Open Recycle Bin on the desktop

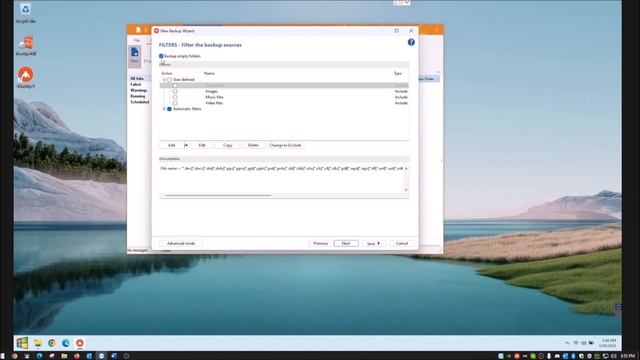(x=25, y=12)
